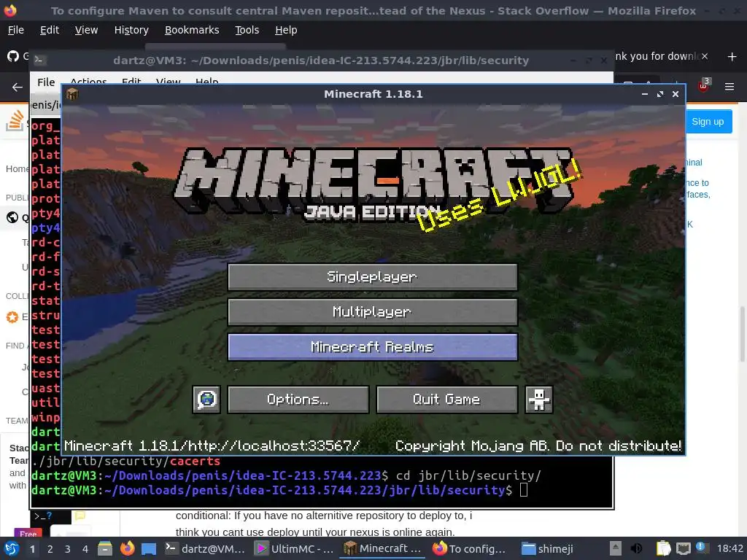Click the globe Questions icon in Stack Overflow sidebar
This screenshot has width=747, height=560.
click(12, 217)
